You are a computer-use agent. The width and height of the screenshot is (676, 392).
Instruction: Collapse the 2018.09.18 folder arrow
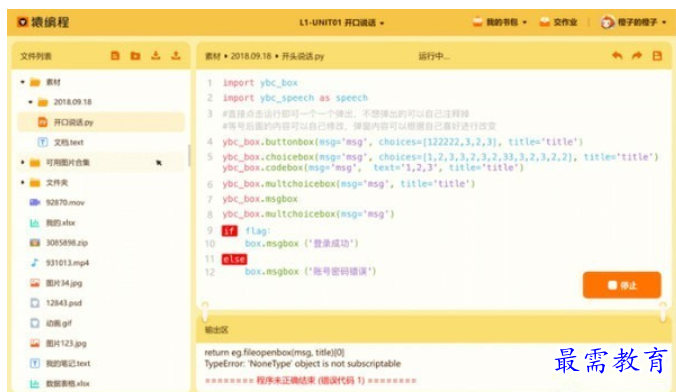coord(30,102)
